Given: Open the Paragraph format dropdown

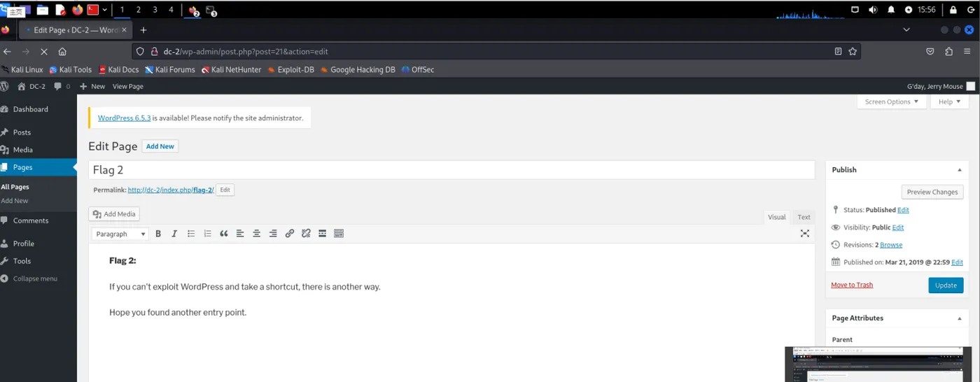Looking at the screenshot, I should [x=120, y=234].
